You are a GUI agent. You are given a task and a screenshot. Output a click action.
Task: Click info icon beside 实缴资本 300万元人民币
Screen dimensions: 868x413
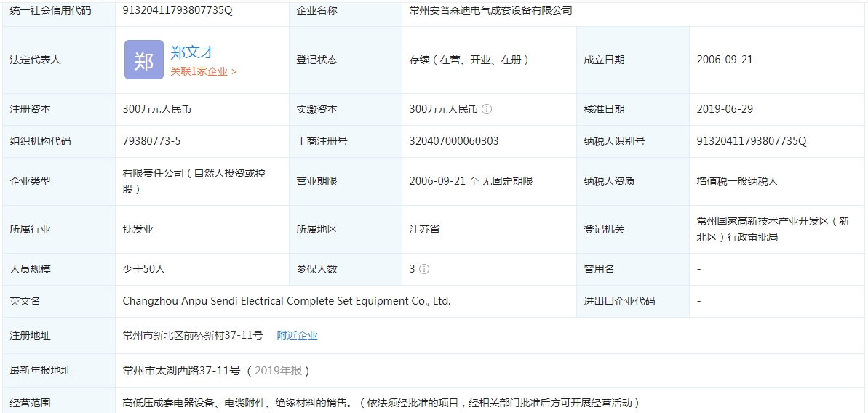point(487,109)
